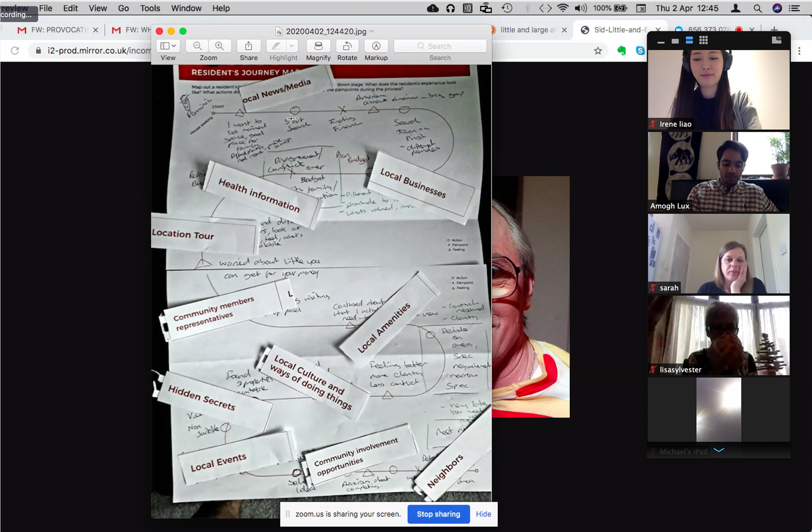Switch Zoom panel to single speaker view
The width and height of the screenshot is (812, 532).
pyautogui.click(x=675, y=41)
